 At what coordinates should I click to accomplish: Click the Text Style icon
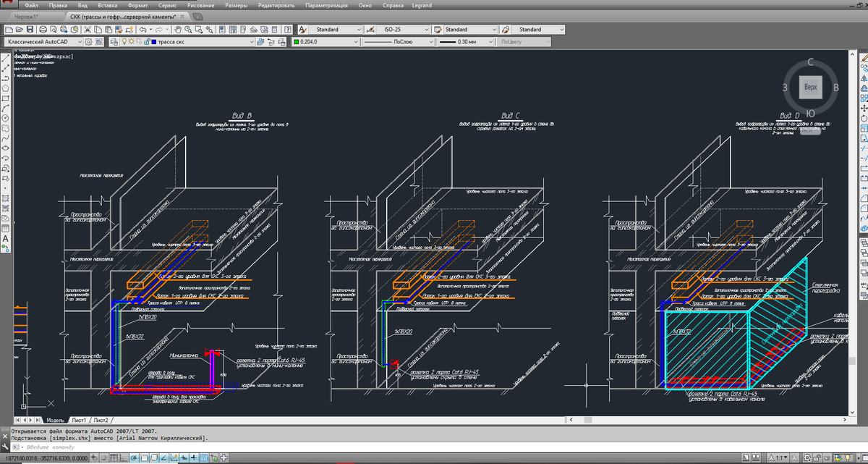point(303,30)
